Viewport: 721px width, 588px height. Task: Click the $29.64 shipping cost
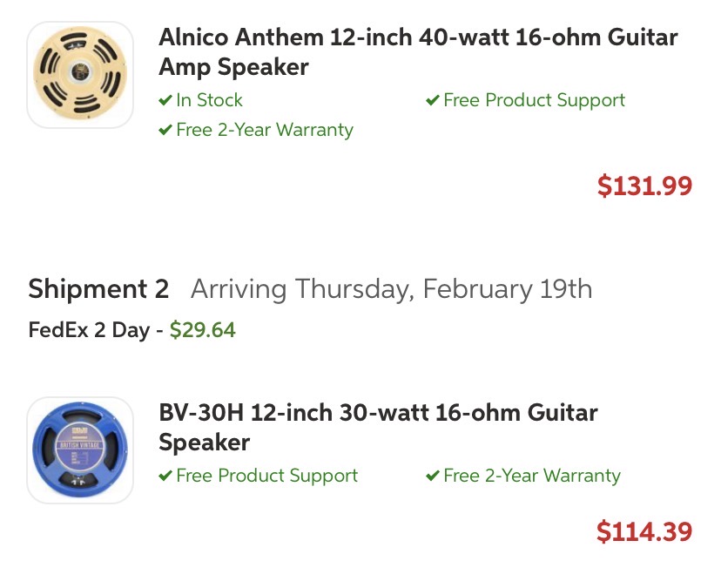[203, 331]
